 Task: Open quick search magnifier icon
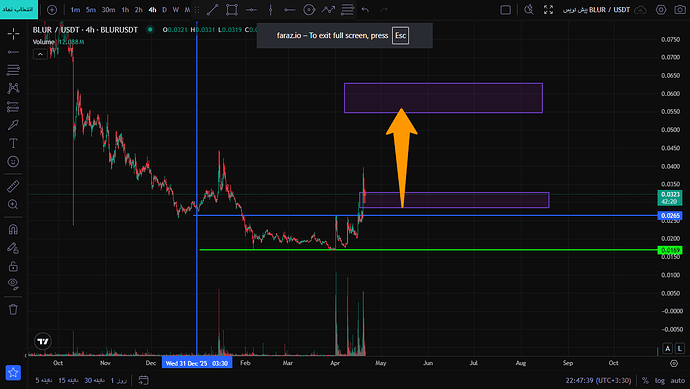point(529,10)
